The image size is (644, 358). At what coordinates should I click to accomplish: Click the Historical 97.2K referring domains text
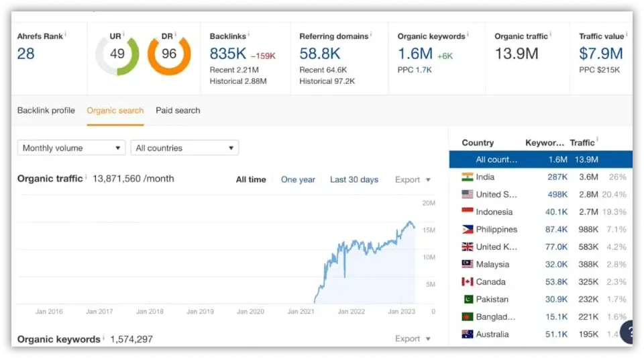[327, 81]
